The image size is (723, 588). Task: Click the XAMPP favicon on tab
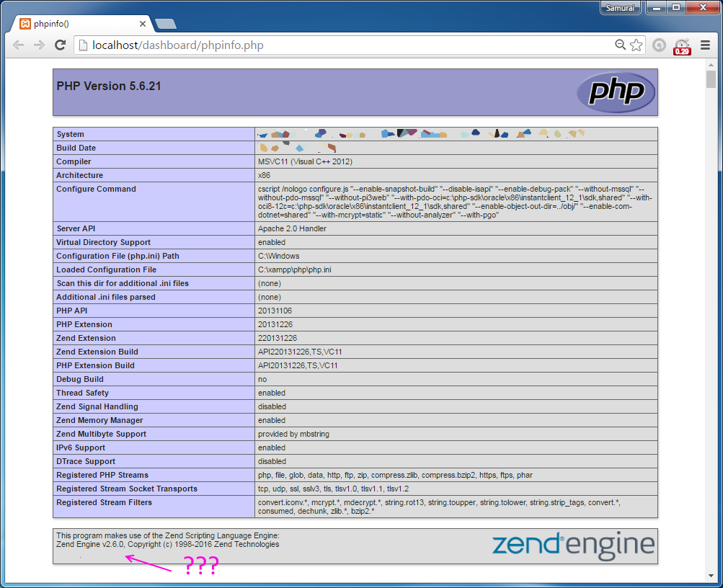point(25,24)
